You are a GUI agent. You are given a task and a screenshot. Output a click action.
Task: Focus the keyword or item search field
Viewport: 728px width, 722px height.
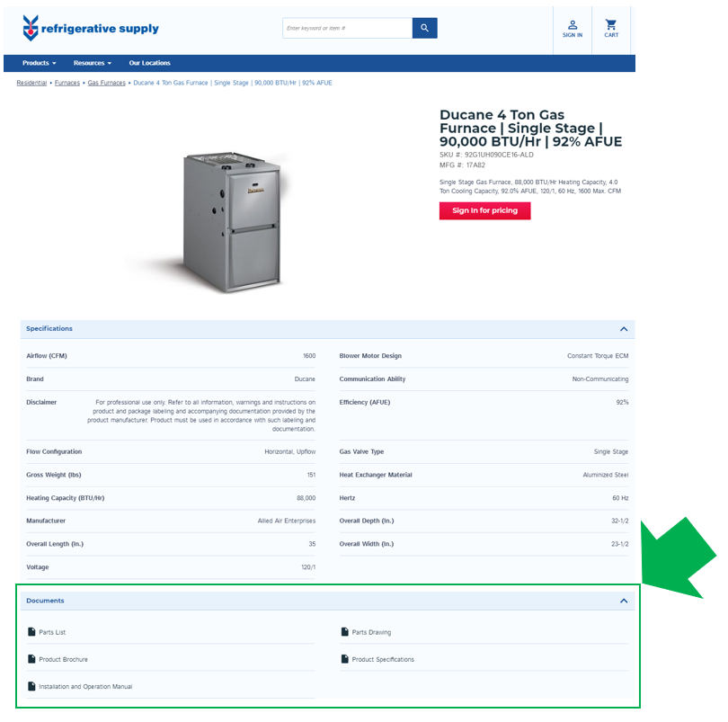(347, 28)
